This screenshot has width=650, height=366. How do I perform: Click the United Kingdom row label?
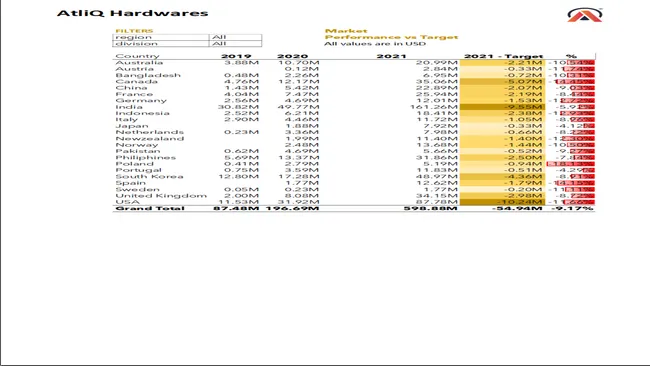click(x=161, y=196)
